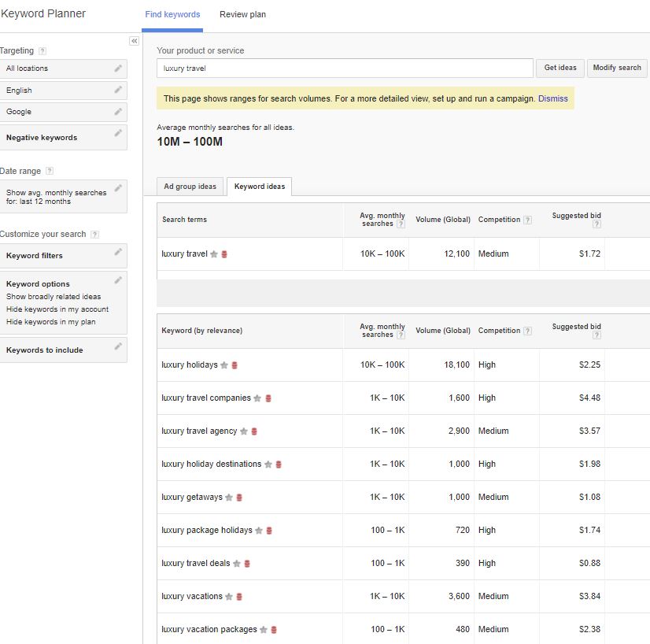This screenshot has height=644, width=650.
Task: Click the luxury vacation packages keyword text
Action: pos(209,630)
